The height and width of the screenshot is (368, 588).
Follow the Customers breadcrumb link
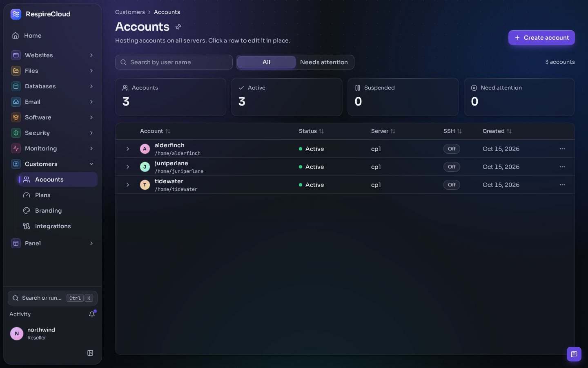[130, 12]
